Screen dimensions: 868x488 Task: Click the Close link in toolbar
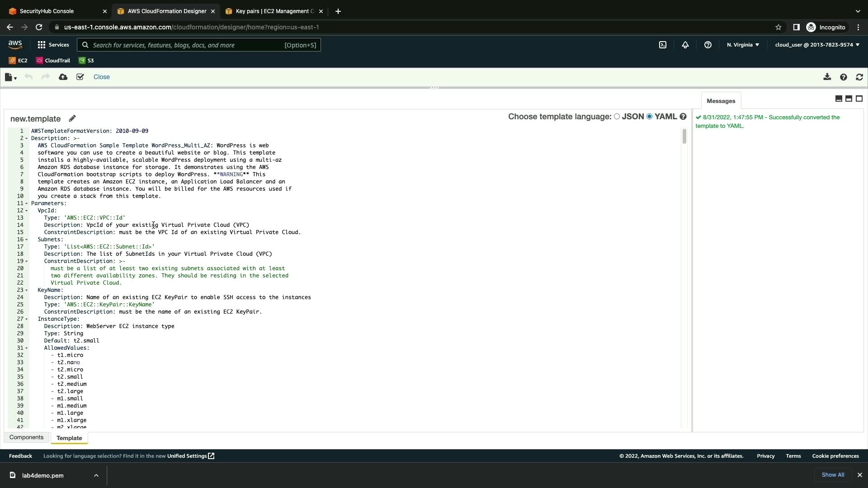(x=101, y=77)
